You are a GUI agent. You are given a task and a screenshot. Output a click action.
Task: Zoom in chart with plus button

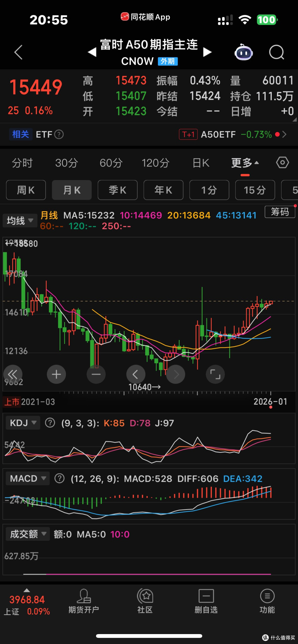tap(56, 374)
